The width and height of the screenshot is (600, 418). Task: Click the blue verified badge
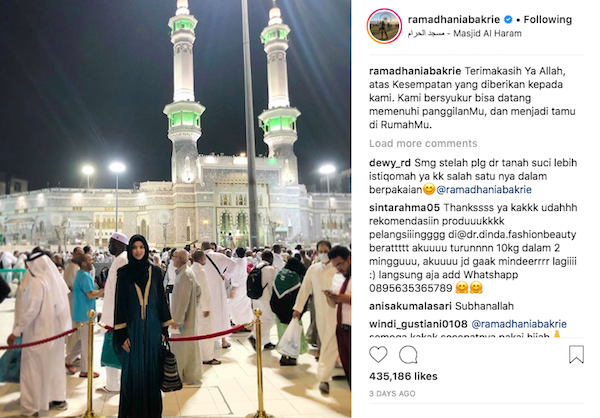click(508, 19)
